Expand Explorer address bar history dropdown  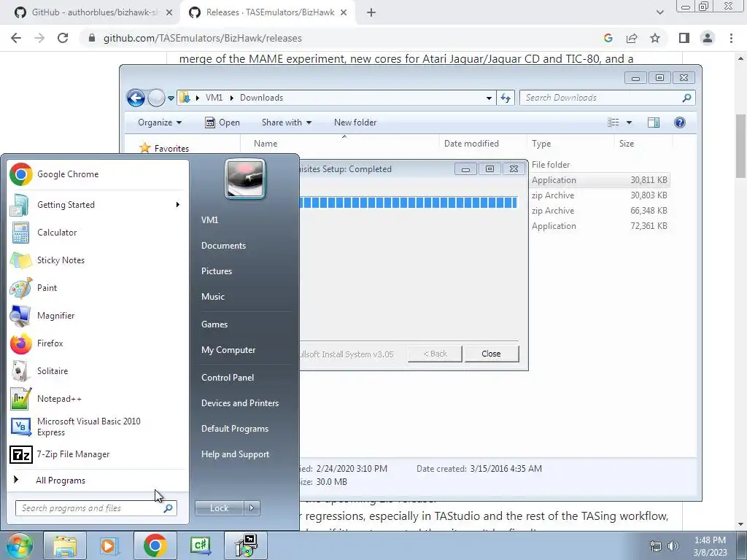489,98
